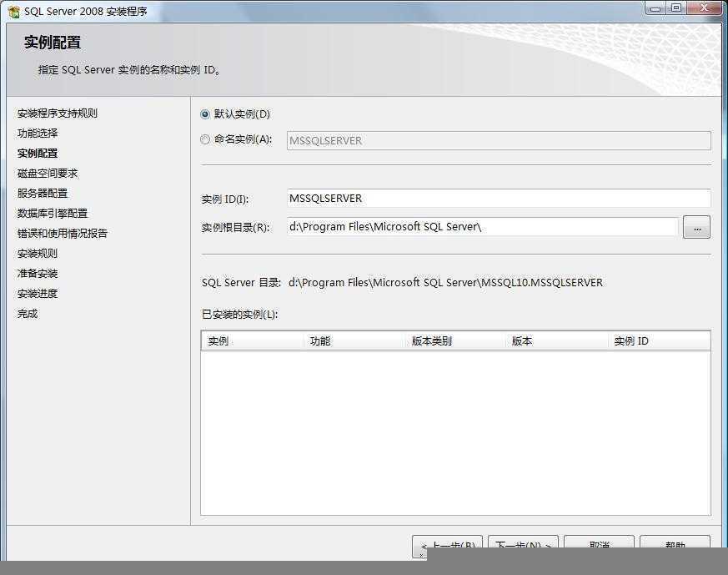Image resolution: width=728 pixels, height=575 pixels.
Task: Click the SQL Server setup title bar icon
Action: [x=14, y=12]
